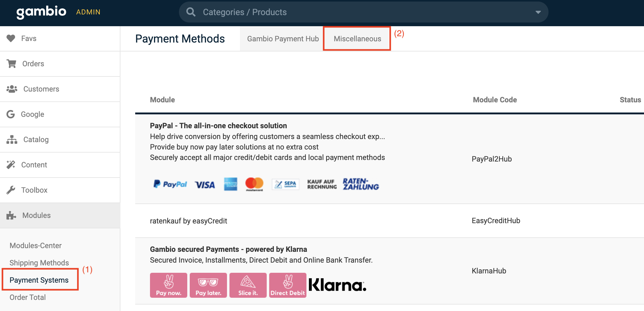Click the Klarna Pay later badge
Screen dimensions: 644x311
(x=208, y=285)
